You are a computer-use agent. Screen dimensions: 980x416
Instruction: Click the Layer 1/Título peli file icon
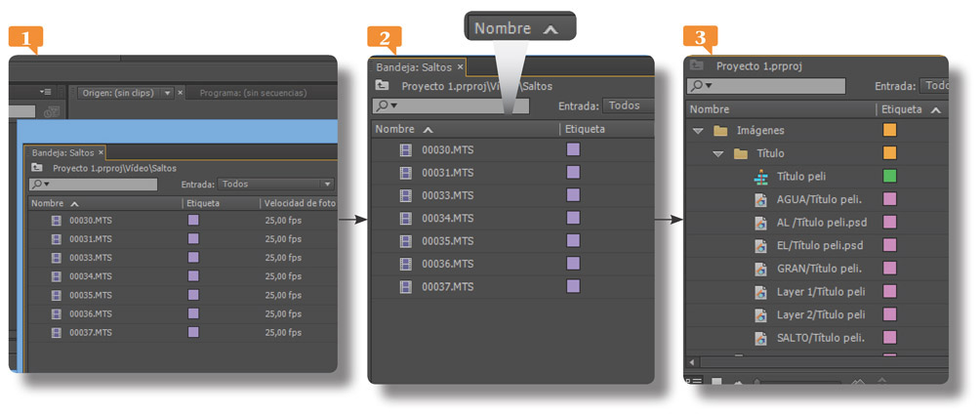pyautogui.click(x=761, y=292)
